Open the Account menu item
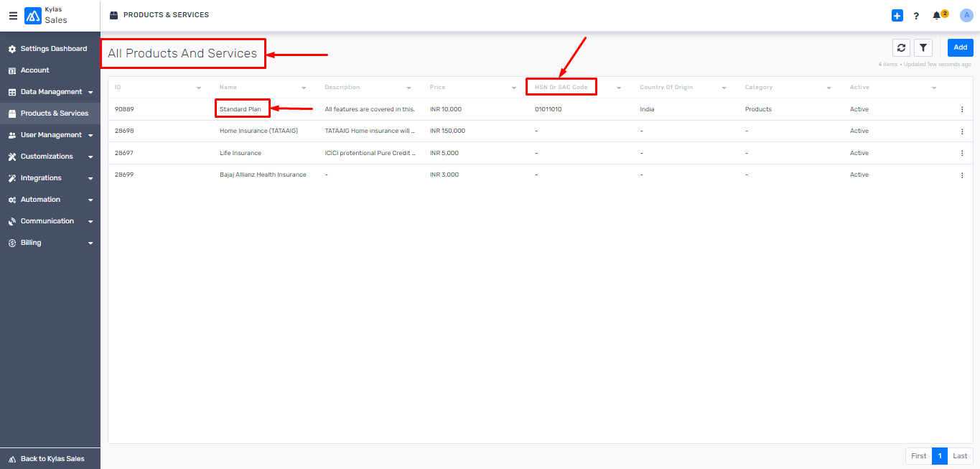The height and width of the screenshot is (469, 980). (x=50, y=70)
